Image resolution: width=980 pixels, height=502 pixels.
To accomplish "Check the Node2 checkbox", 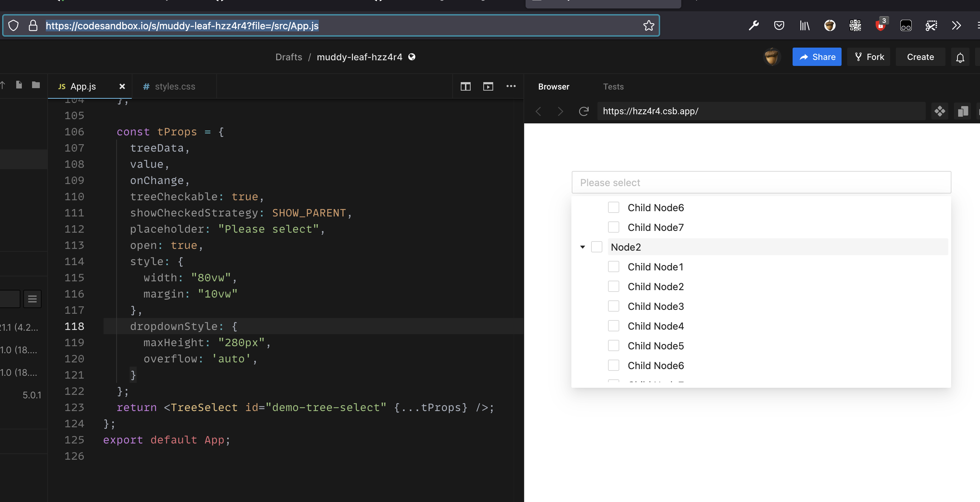I will tap(596, 247).
